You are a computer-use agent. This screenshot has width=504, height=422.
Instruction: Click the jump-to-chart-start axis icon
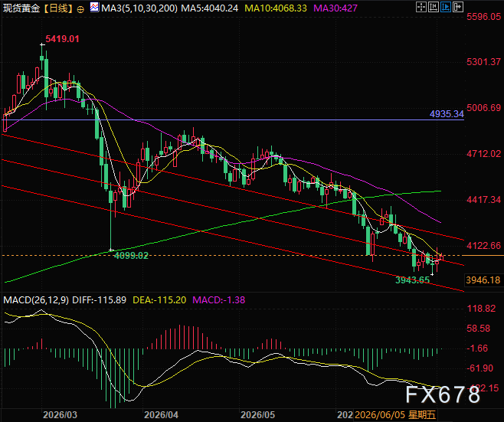point(434,7)
